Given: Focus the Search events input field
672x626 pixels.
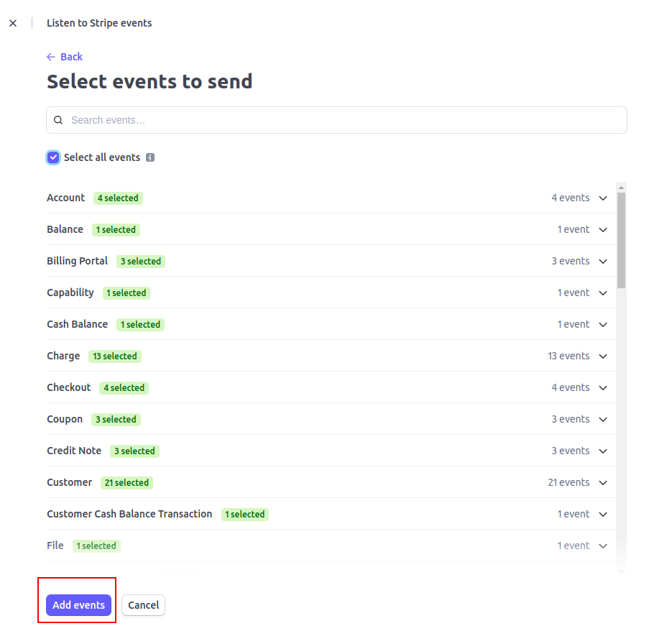Looking at the screenshot, I should coord(336,120).
